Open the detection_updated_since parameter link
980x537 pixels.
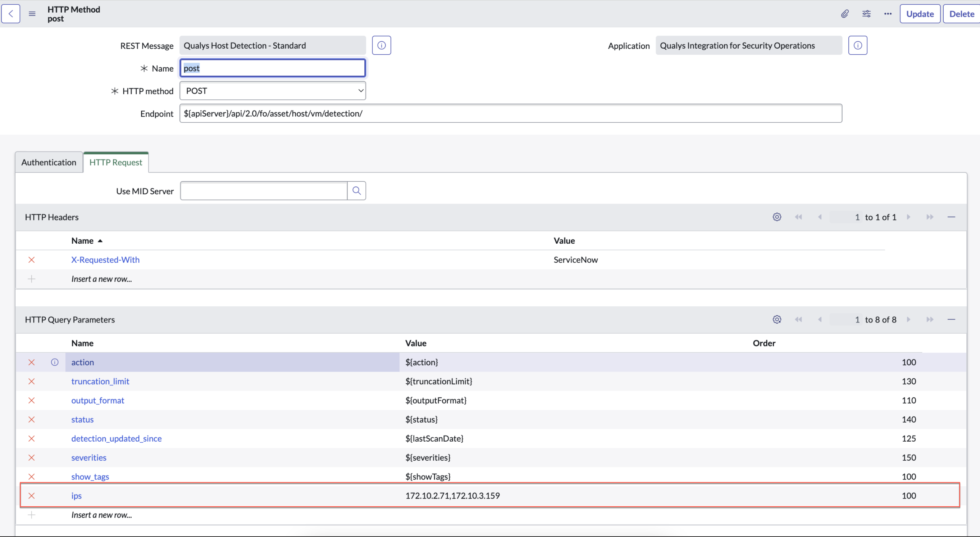click(117, 438)
